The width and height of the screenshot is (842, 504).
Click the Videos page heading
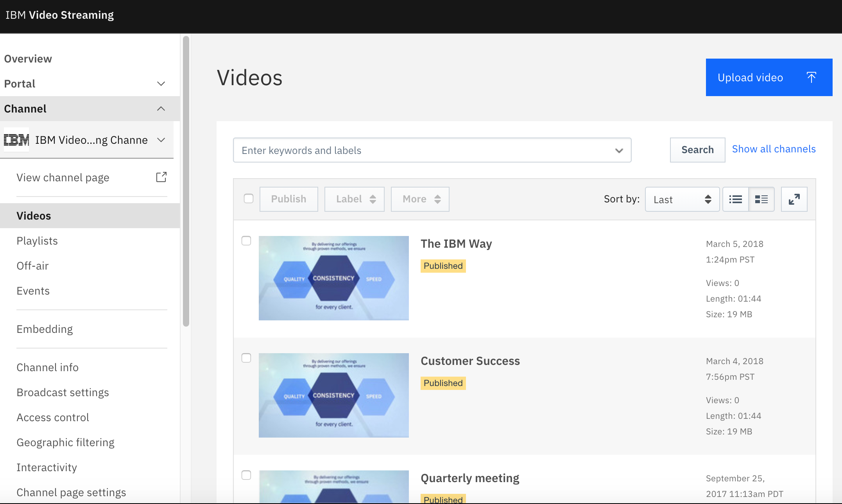(x=250, y=77)
